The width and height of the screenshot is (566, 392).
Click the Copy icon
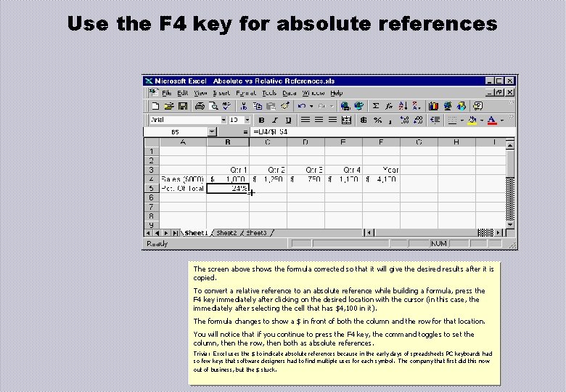click(258, 106)
